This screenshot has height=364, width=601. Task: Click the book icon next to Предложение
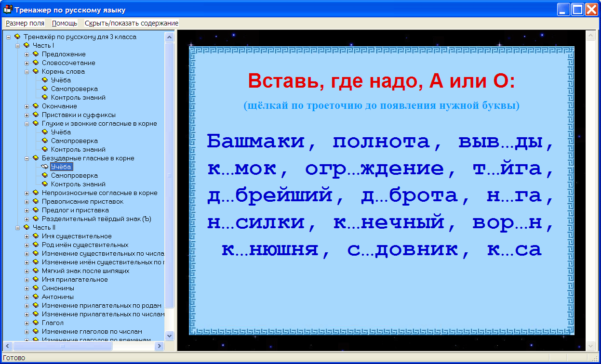click(36, 54)
